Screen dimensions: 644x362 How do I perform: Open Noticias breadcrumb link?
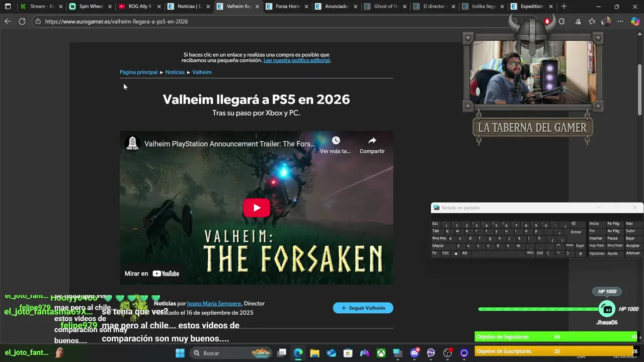coord(175,72)
